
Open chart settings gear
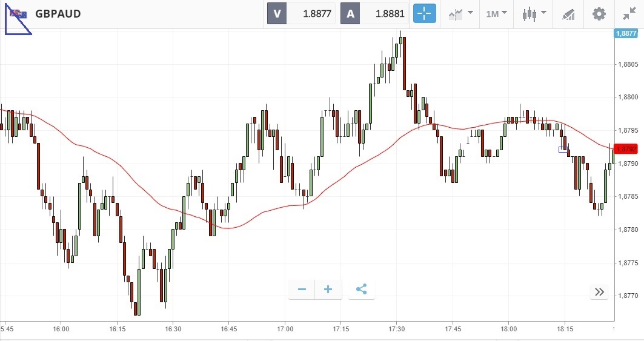pos(599,13)
